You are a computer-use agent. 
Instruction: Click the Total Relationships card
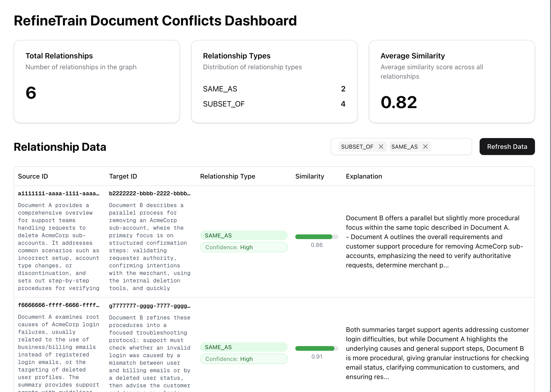point(97,81)
